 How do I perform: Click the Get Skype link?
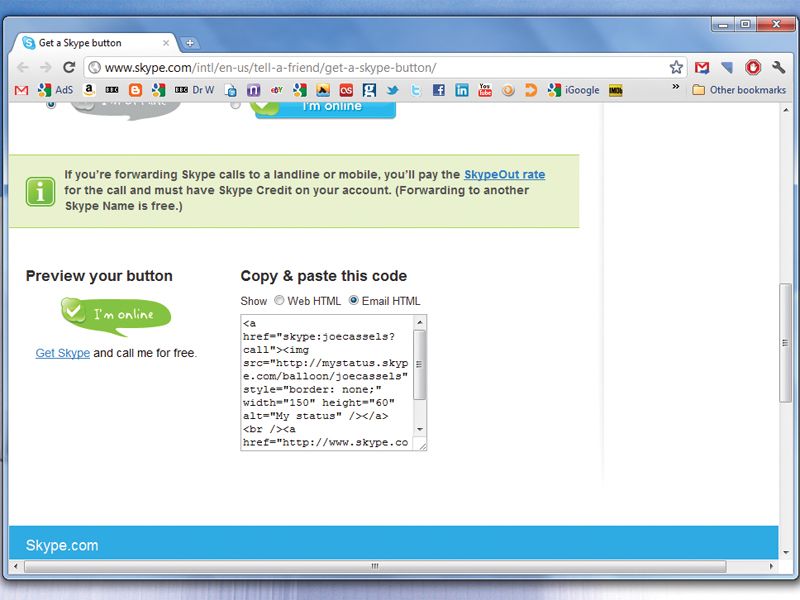(62, 353)
